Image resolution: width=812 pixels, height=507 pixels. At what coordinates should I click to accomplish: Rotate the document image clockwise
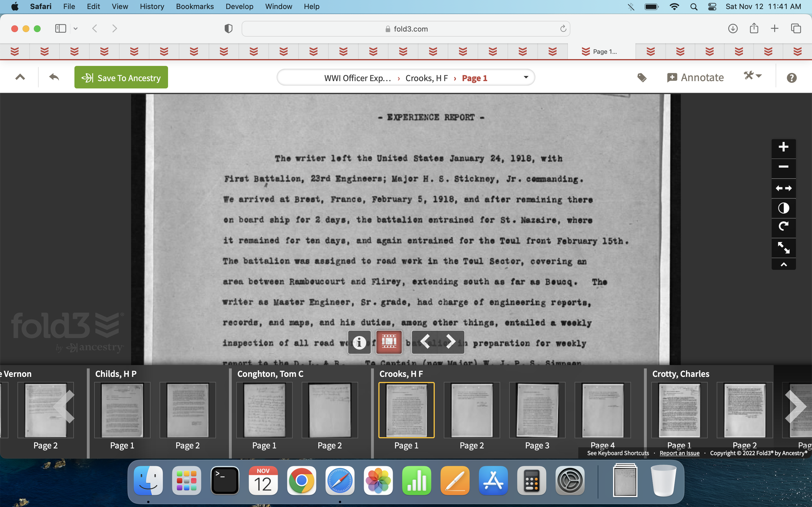pos(783,227)
